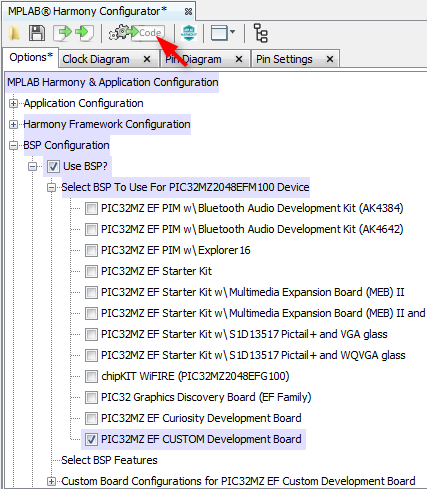Check S1D13517 Pictail+ and WQVGA glass box
Image resolution: width=427 pixels, height=489 pixels.
click(x=91, y=355)
